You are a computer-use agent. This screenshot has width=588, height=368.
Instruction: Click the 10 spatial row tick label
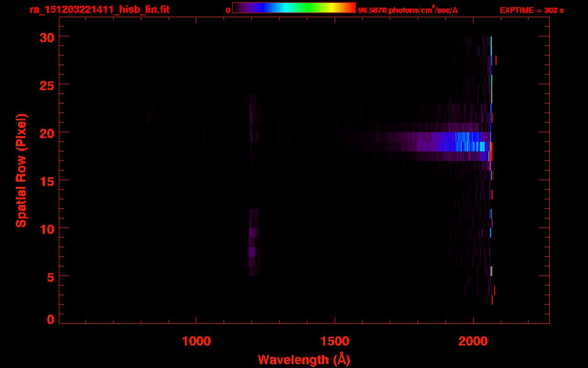click(47, 229)
